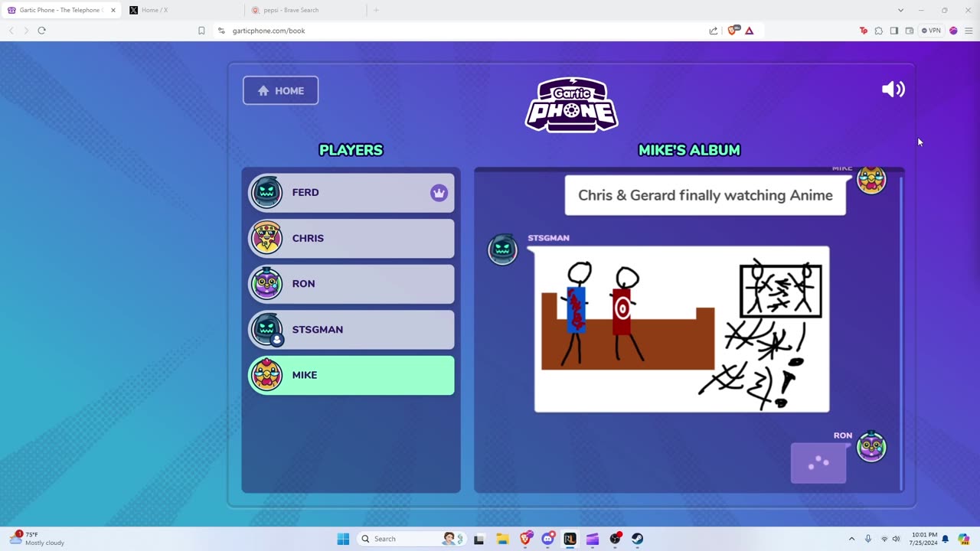Open Brave Rewards triangle icon

pos(750,31)
